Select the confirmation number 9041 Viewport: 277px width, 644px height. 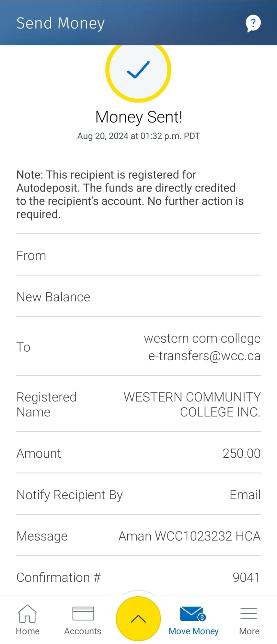pos(246,577)
